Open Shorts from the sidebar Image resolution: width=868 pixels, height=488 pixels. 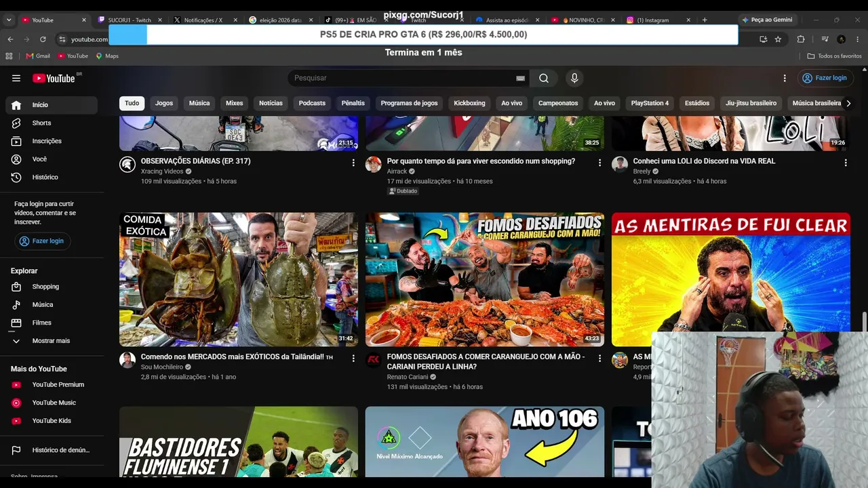pos(52,123)
